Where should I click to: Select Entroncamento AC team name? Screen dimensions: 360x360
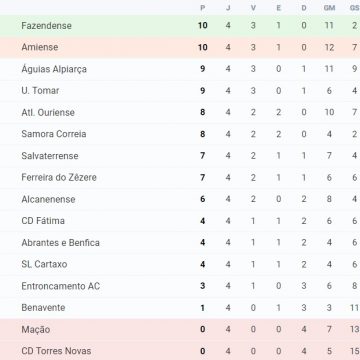point(61,286)
